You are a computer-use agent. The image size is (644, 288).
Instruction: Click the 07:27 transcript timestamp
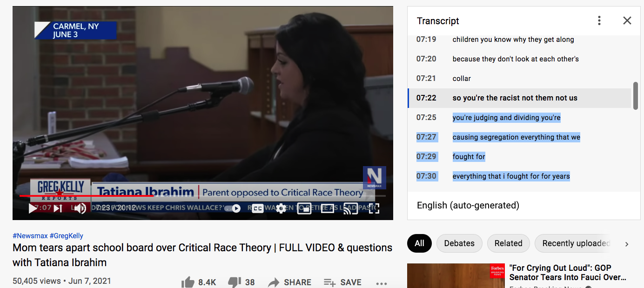(426, 137)
